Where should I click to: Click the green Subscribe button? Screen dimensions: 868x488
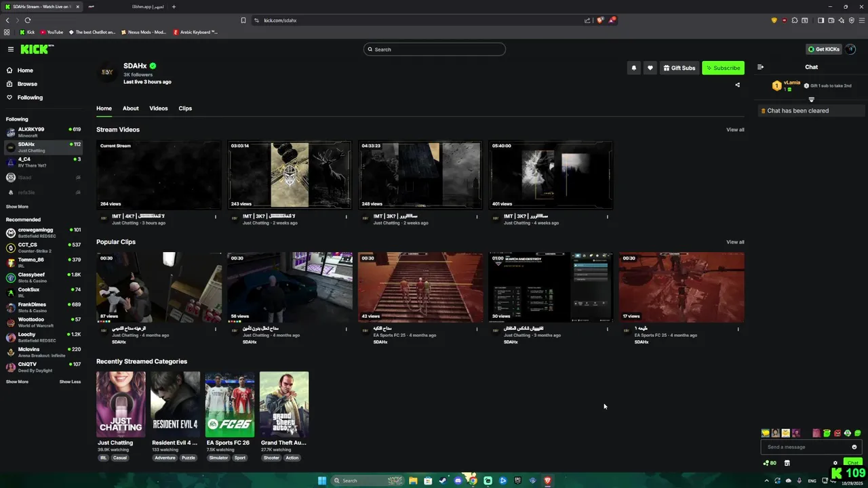point(723,68)
